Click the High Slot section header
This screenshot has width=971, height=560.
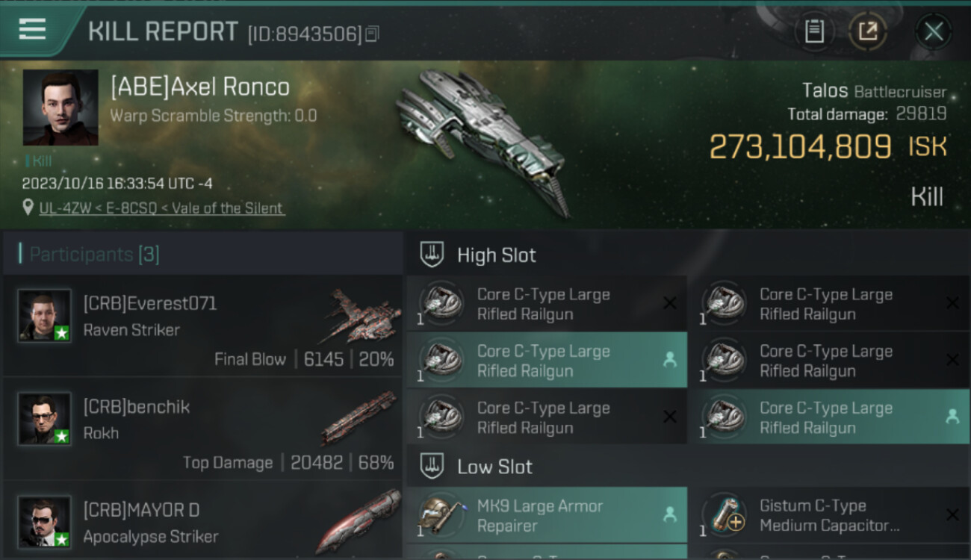[496, 255]
